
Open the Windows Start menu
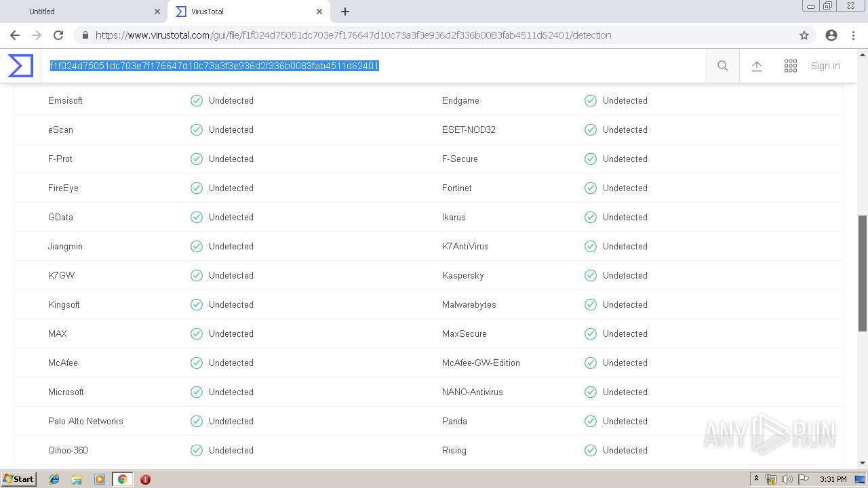tap(18, 479)
